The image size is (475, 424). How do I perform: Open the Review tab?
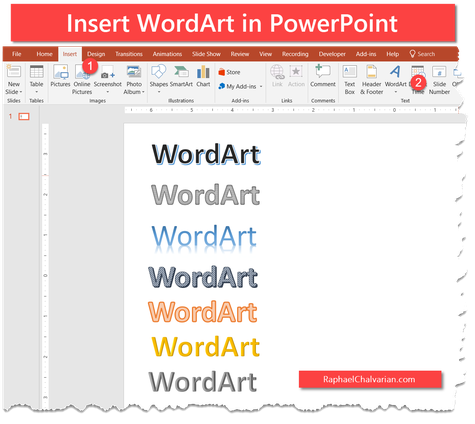click(240, 54)
